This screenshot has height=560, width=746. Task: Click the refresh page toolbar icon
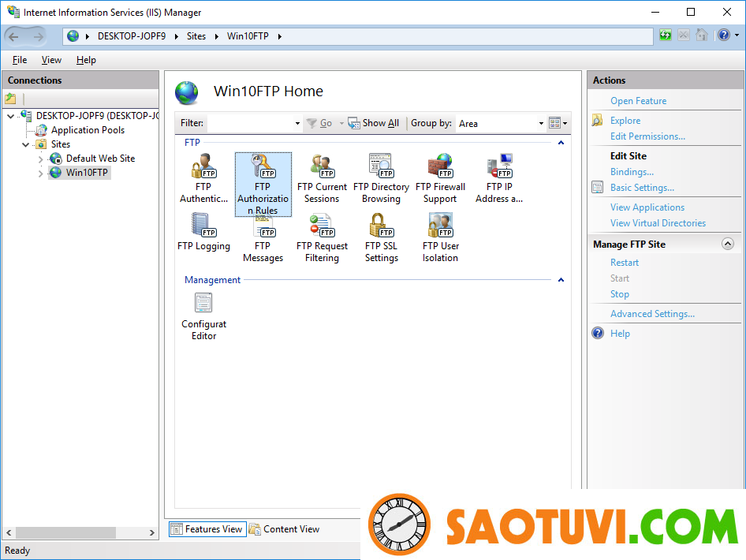tap(665, 35)
